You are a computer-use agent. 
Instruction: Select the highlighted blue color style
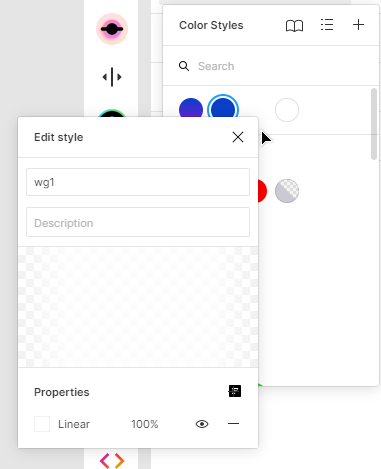pyautogui.click(x=223, y=106)
